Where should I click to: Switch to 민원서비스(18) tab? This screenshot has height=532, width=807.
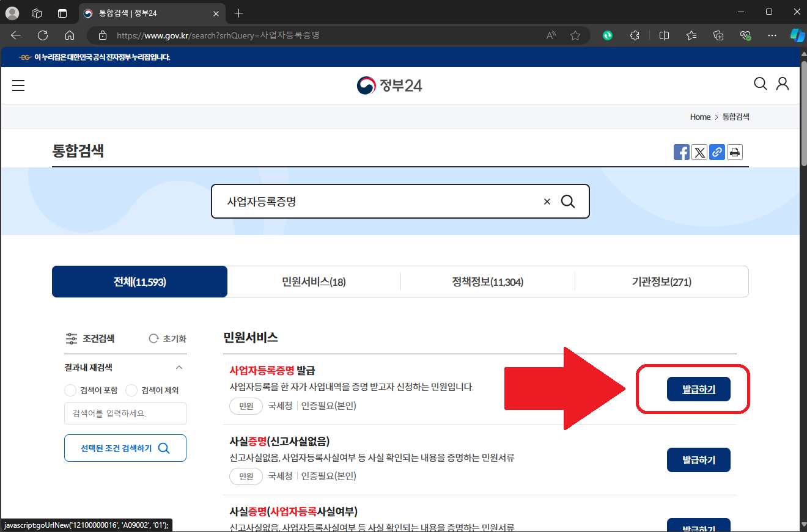coord(314,282)
